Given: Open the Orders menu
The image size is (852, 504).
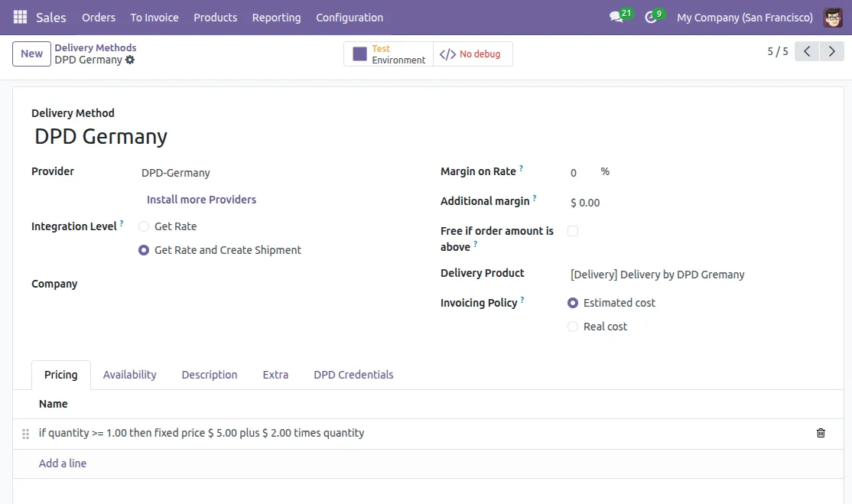Looking at the screenshot, I should click(x=99, y=18).
